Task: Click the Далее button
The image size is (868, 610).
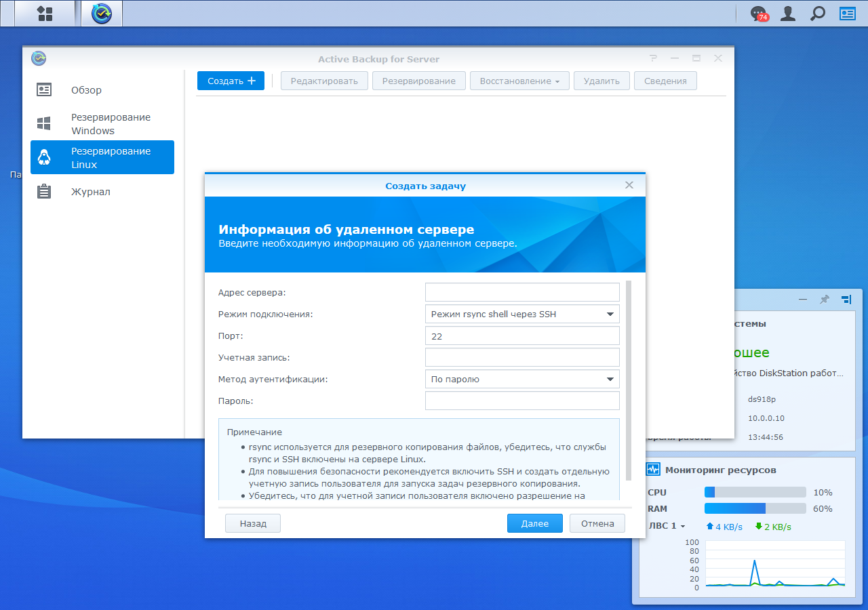Action: (x=535, y=523)
